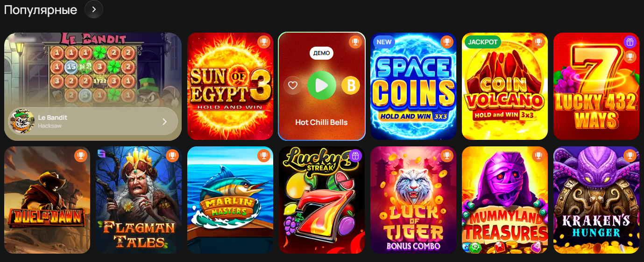Open the Flagman Tales game thumbnail
644x262 pixels.
pyautogui.click(x=139, y=200)
